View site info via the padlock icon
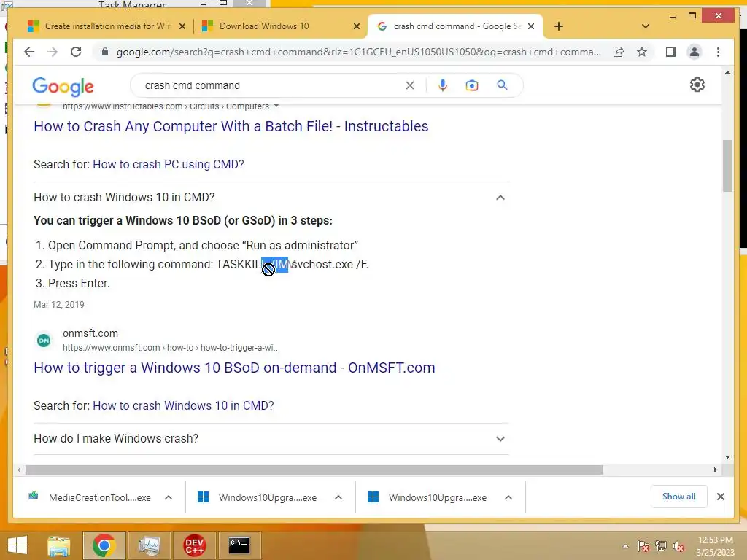The height and width of the screenshot is (560, 747). pos(105,52)
